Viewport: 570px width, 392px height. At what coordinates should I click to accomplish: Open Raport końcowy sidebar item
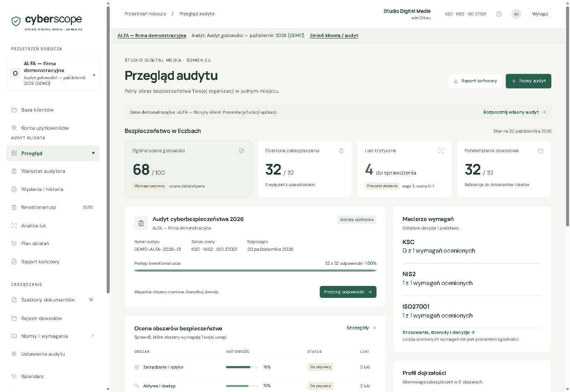coord(53,262)
